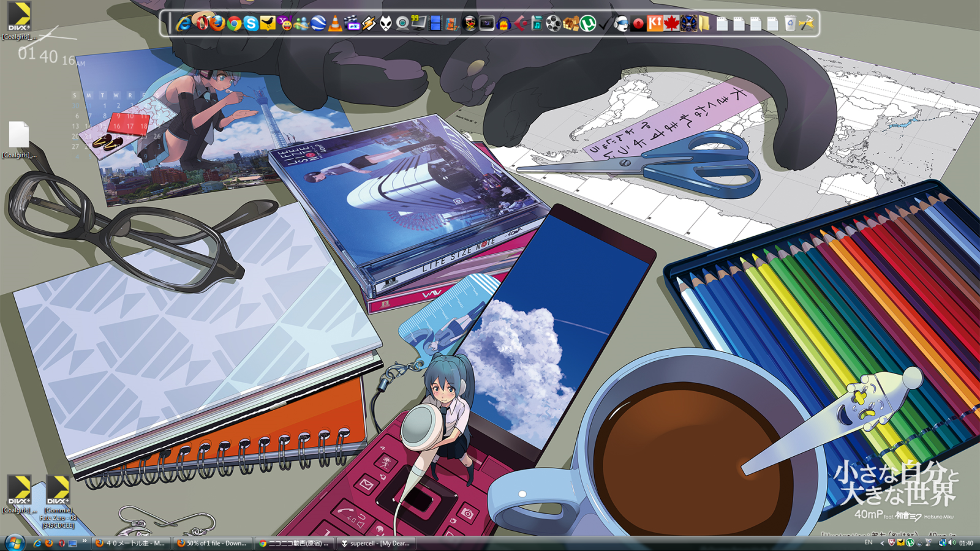Open foobar2000 alien face icon

point(385,24)
